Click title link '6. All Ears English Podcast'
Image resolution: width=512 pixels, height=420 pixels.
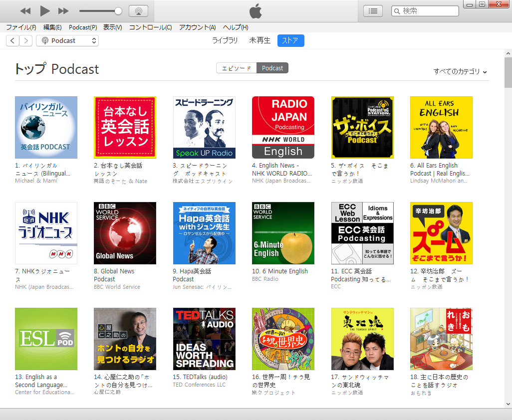[440, 170]
